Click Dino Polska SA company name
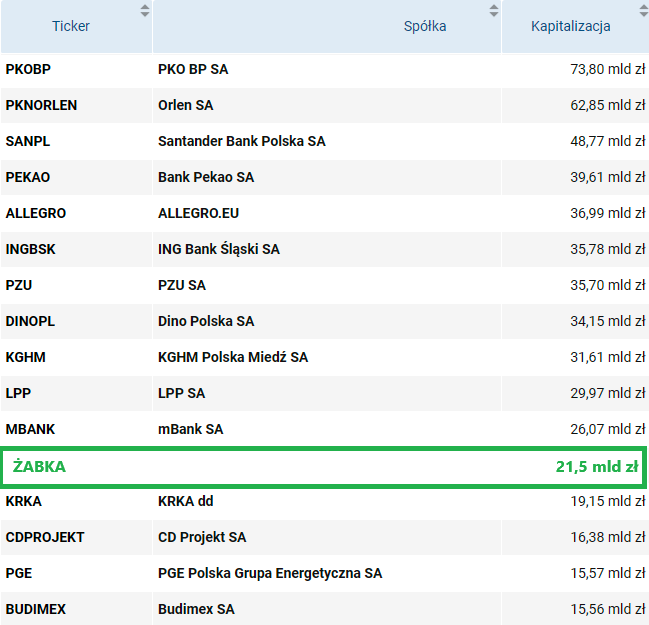Screen dimensions: 649x625 [x=206, y=321]
